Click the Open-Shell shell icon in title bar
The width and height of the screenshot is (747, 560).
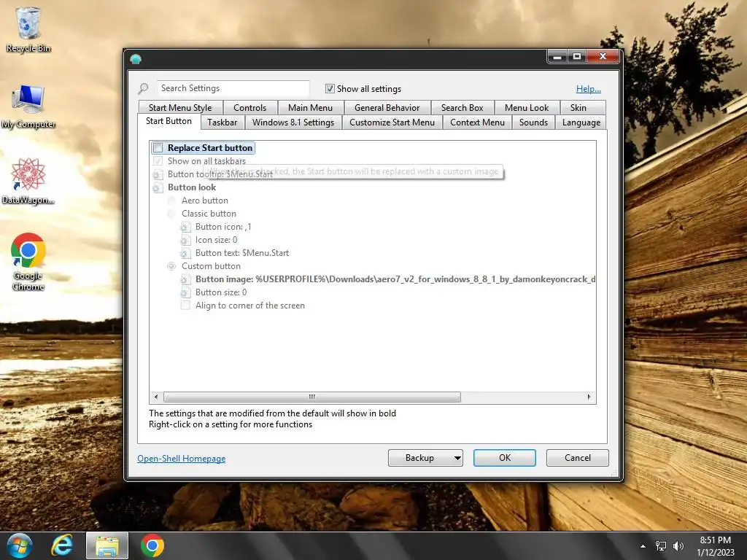(x=136, y=59)
